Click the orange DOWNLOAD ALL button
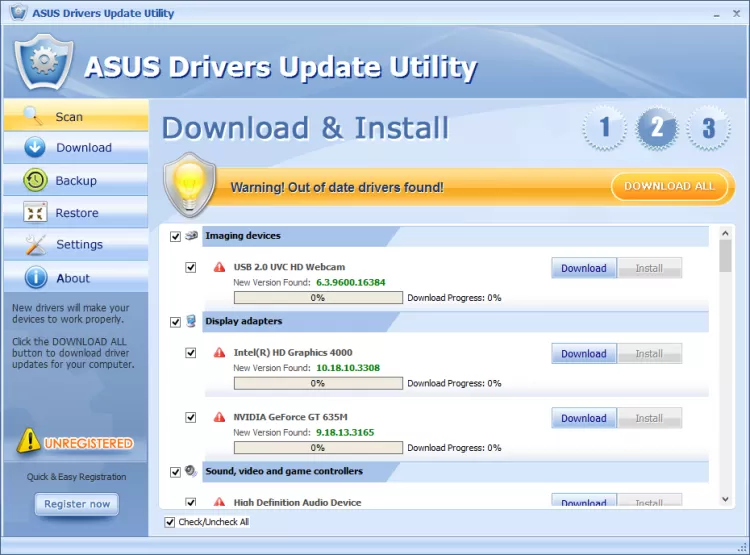Image resolution: width=750 pixels, height=555 pixels. pos(669,186)
